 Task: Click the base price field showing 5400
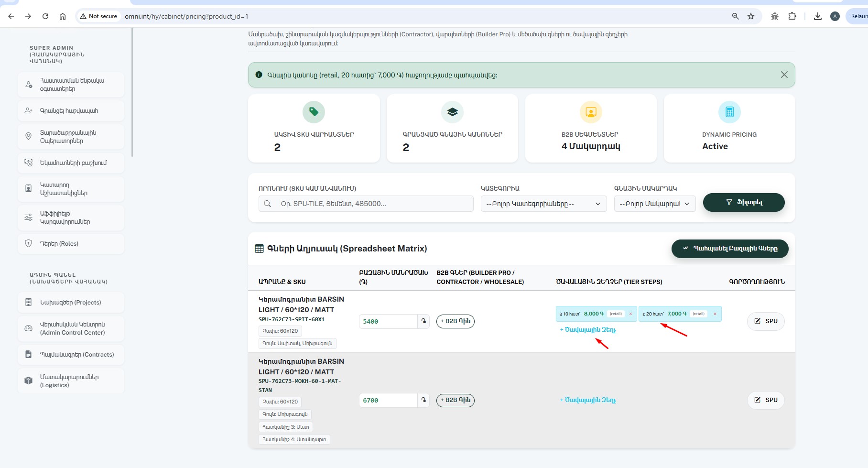pos(388,321)
